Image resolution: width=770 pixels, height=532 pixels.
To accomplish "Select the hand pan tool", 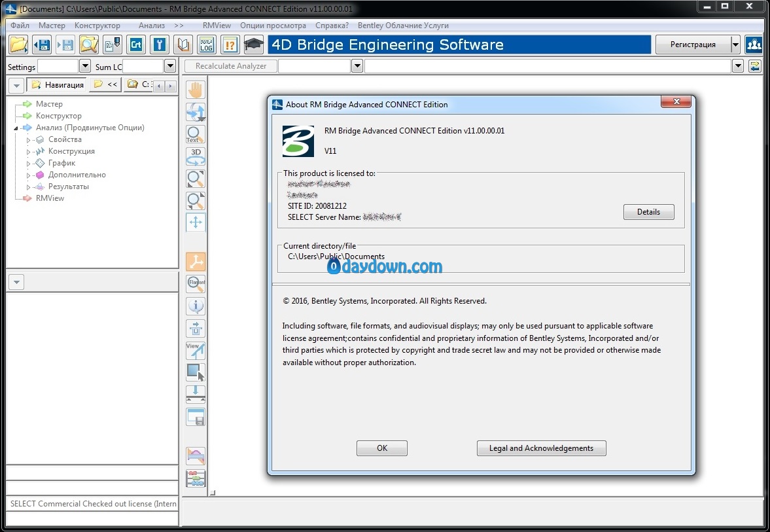I will click(x=196, y=90).
